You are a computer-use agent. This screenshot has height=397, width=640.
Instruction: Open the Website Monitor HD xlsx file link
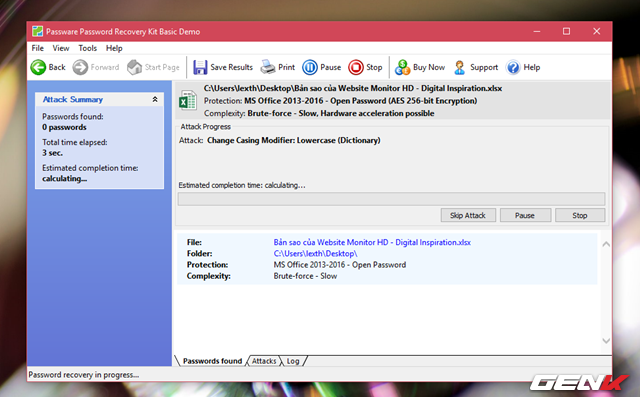372,242
